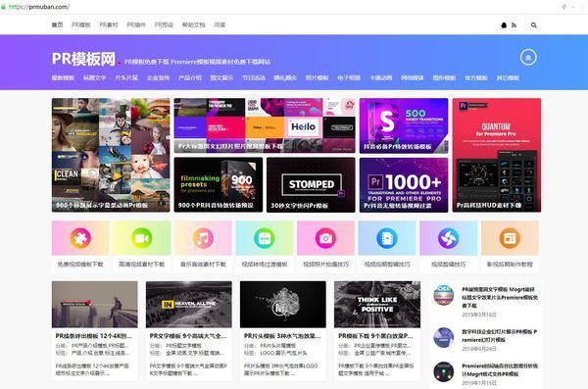
Task: Select the 照片模板 category tab
Action: point(317,78)
